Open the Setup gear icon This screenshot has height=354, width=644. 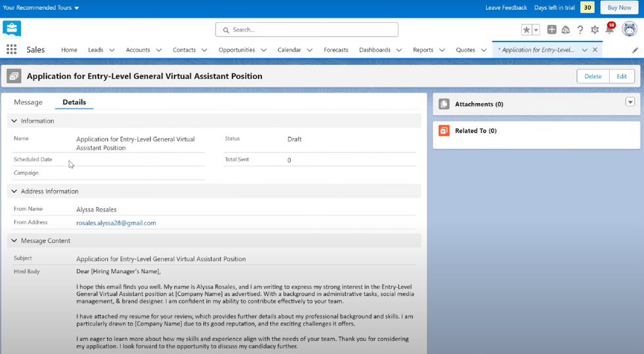tap(595, 30)
